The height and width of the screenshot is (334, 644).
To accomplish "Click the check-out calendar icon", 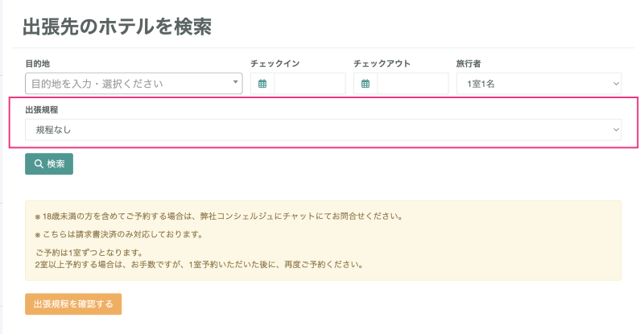I will tap(365, 84).
